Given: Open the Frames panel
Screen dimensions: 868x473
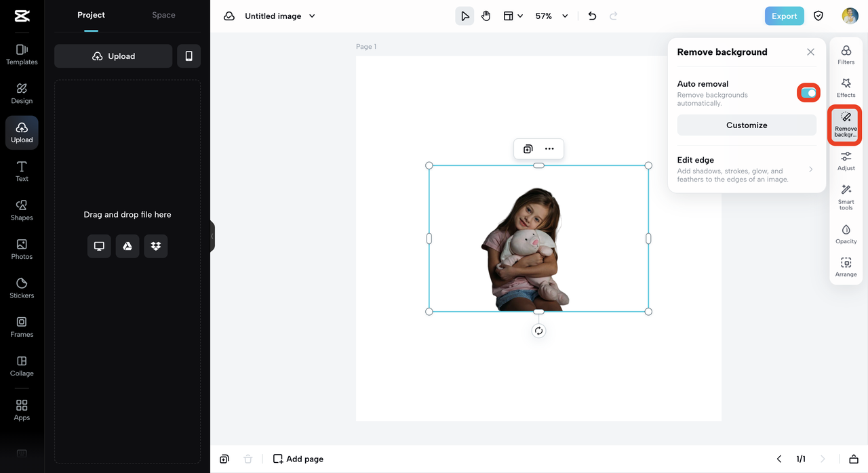Looking at the screenshot, I should (x=22, y=327).
